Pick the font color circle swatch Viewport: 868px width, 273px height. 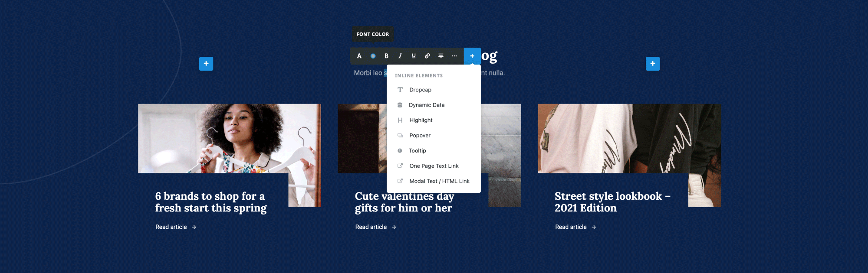373,56
